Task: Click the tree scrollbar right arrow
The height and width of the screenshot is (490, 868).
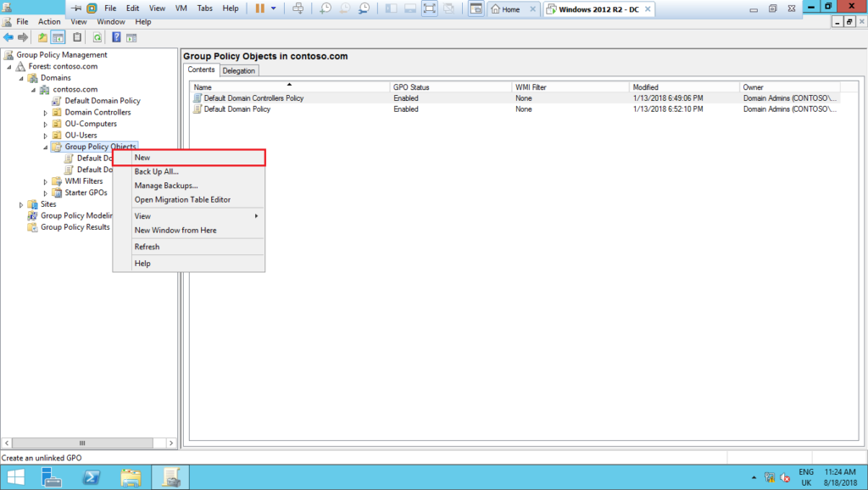Action: pyautogui.click(x=171, y=443)
